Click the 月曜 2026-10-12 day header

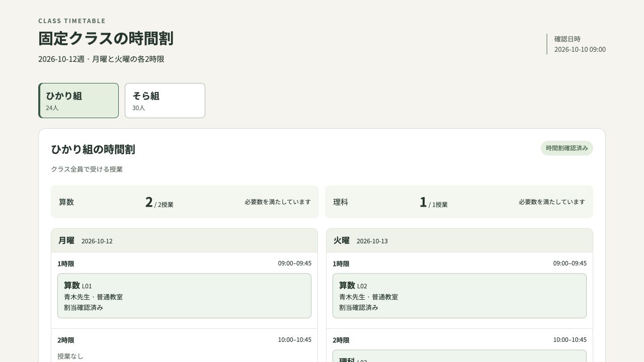(184, 241)
